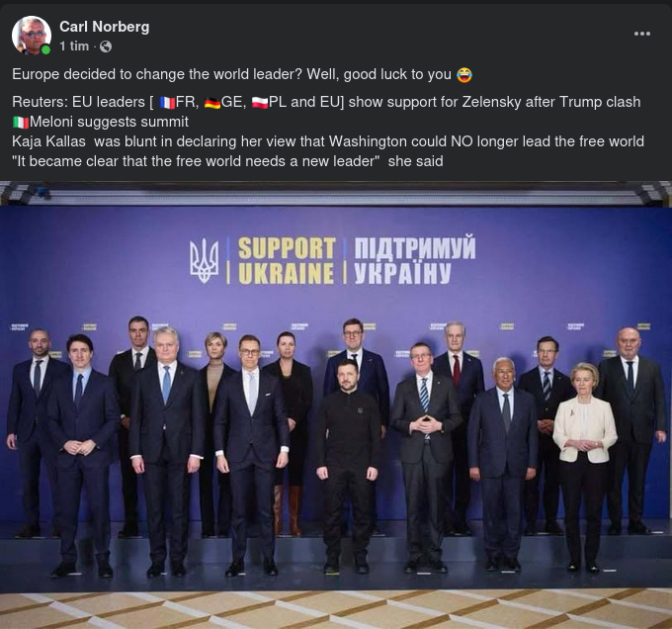Click the "Reuters: EU leaders" text line

[326, 102]
